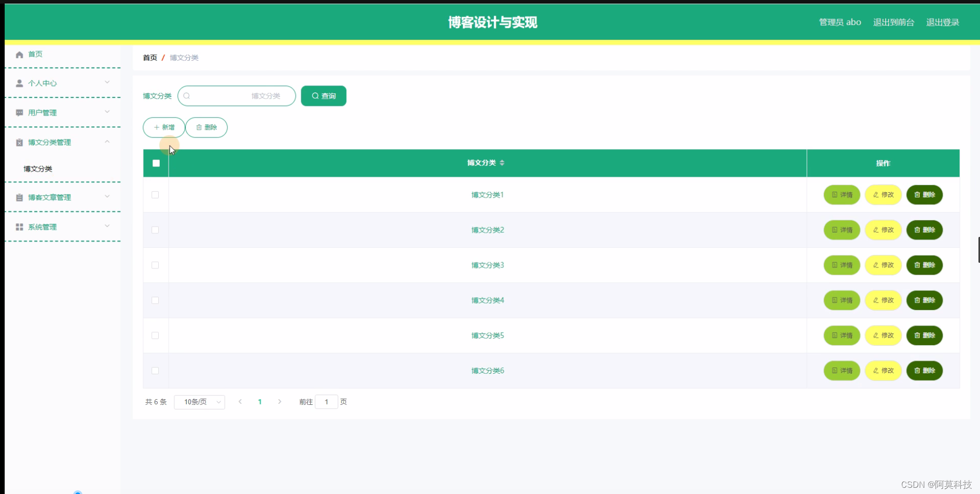Click the 系统管理 grid icon

point(19,227)
